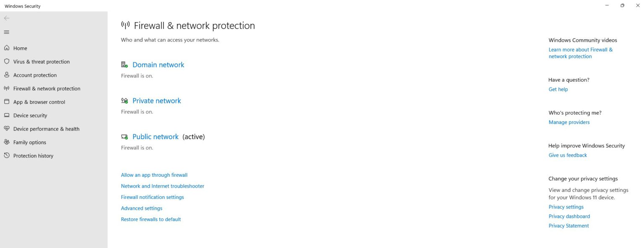Open Account protection from the sidebar
This screenshot has width=644, height=248.
[x=7, y=75]
